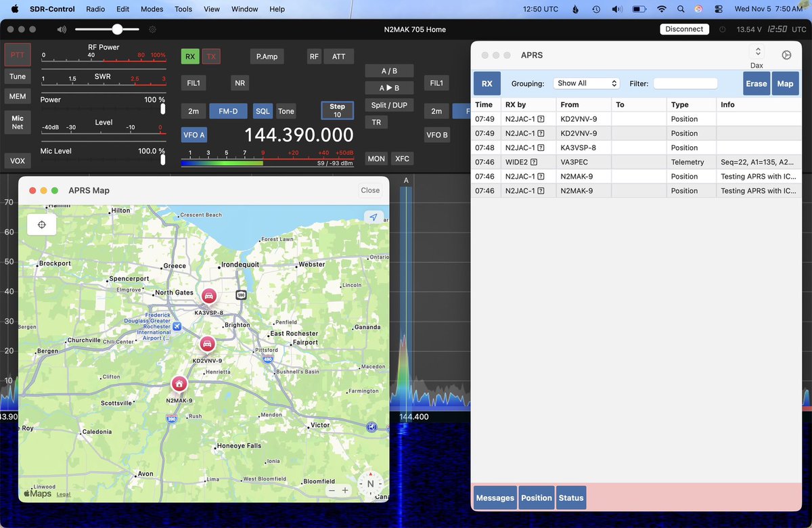Open the Tools menu
Screen dimensions: 812x528
click(x=183, y=9)
